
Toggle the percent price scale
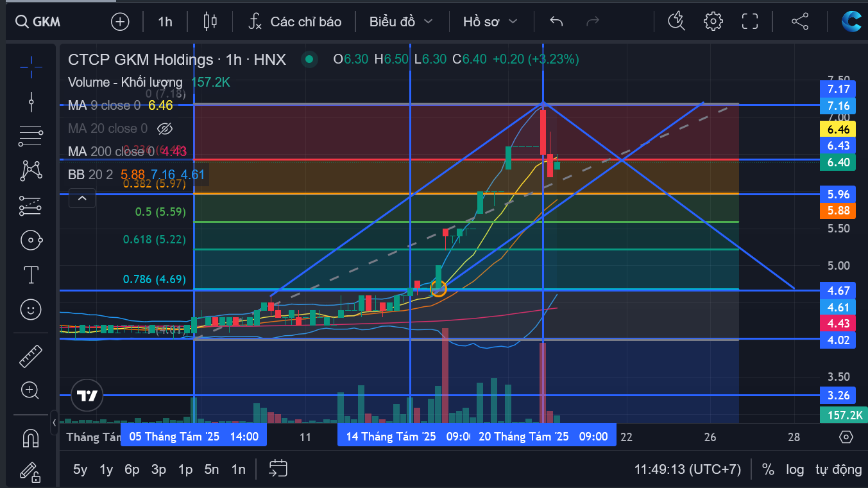click(x=768, y=469)
